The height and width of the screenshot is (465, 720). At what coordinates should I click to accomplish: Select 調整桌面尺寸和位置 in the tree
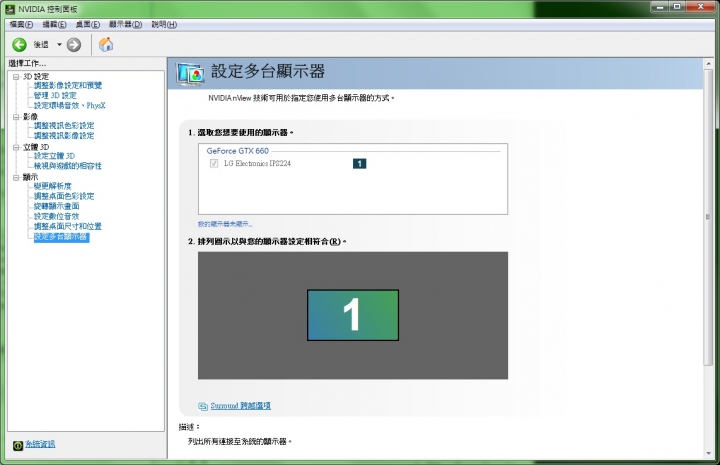(68, 226)
